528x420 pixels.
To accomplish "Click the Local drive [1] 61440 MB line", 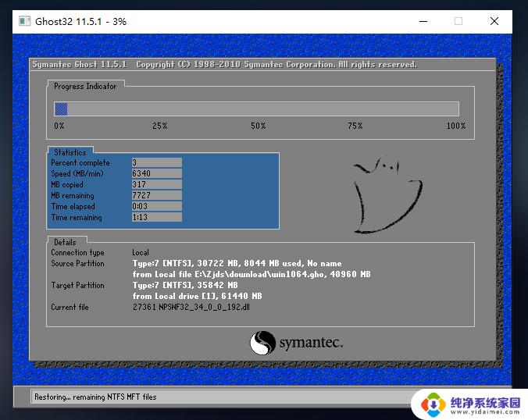I will click(x=197, y=296).
